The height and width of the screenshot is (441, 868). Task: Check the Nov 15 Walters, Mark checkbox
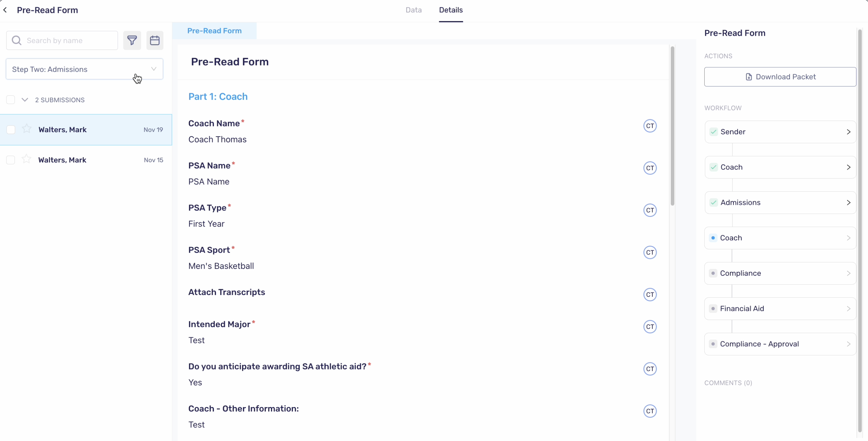[x=11, y=160]
